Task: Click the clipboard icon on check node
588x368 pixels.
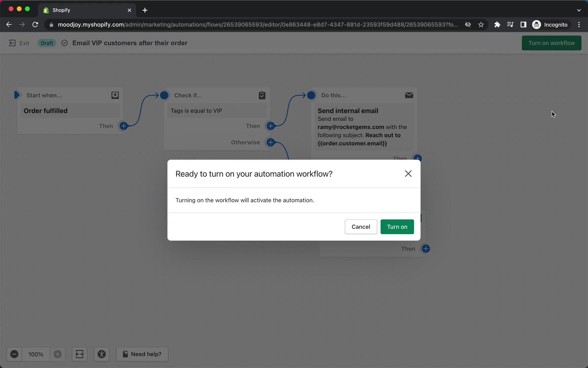Action: pyautogui.click(x=262, y=95)
